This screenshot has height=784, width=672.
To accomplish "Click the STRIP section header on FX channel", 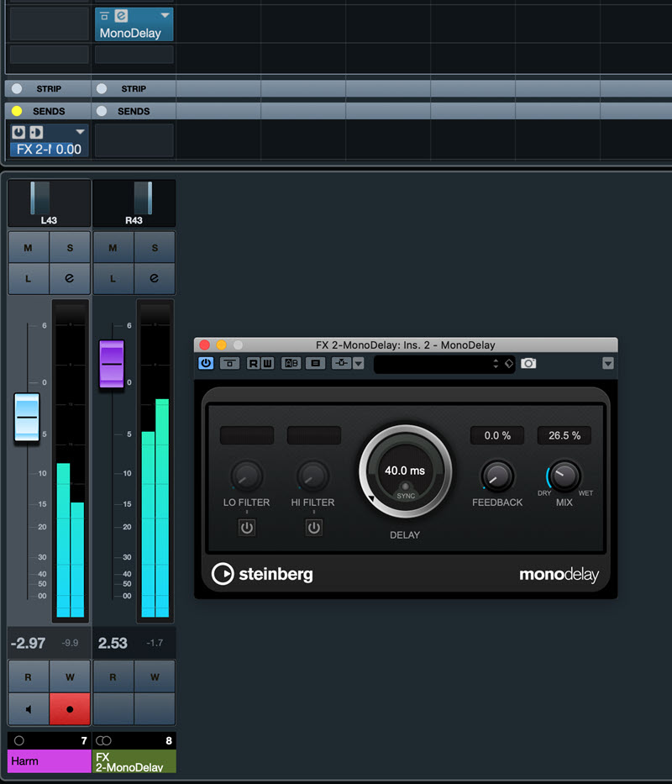I will pos(134,88).
